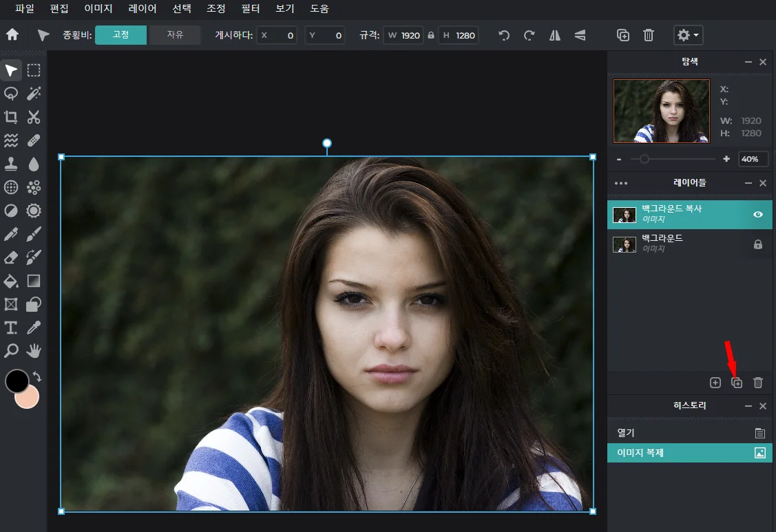Viewport: 776px width, 532px height.
Task: Select the Color Picker eyedropper tool
Action: (x=34, y=328)
